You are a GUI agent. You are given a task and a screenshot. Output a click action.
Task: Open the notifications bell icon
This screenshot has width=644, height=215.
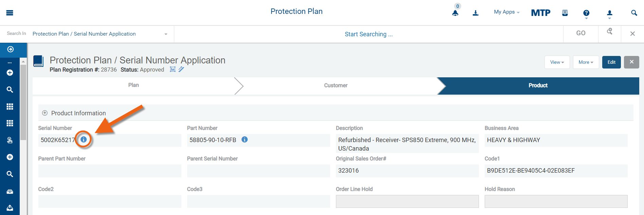[x=455, y=13]
